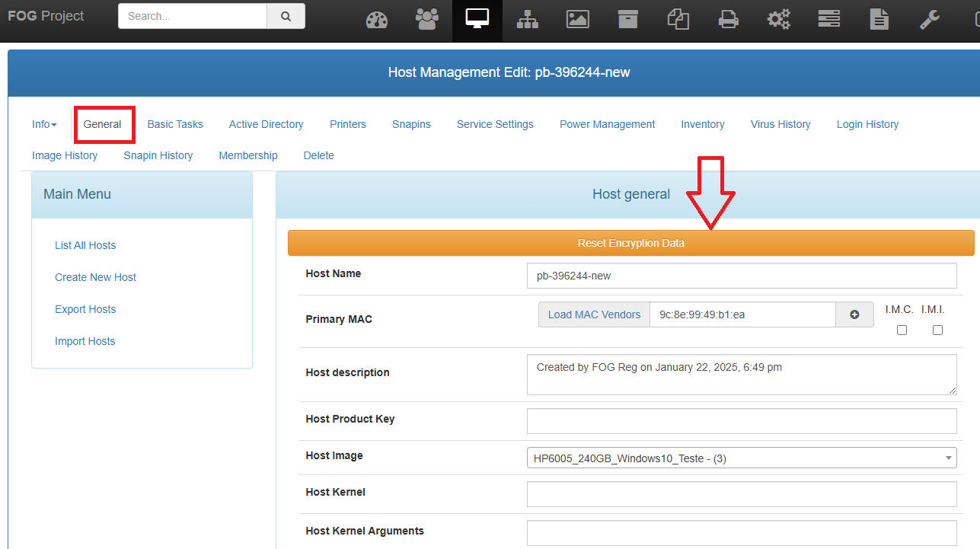Switch to the Basic Tasks tab

(175, 124)
